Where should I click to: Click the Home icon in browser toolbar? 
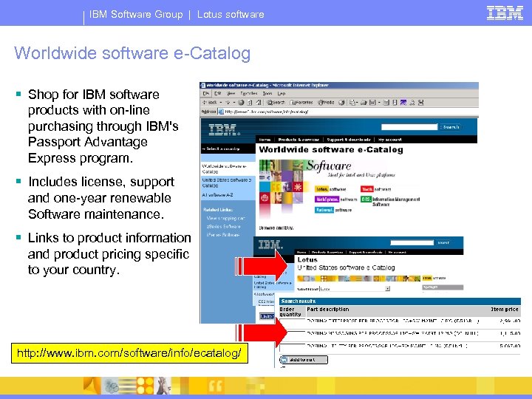(258, 102)
